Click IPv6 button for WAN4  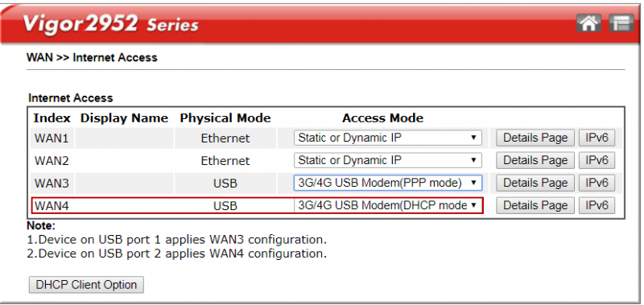click(597, 205)
